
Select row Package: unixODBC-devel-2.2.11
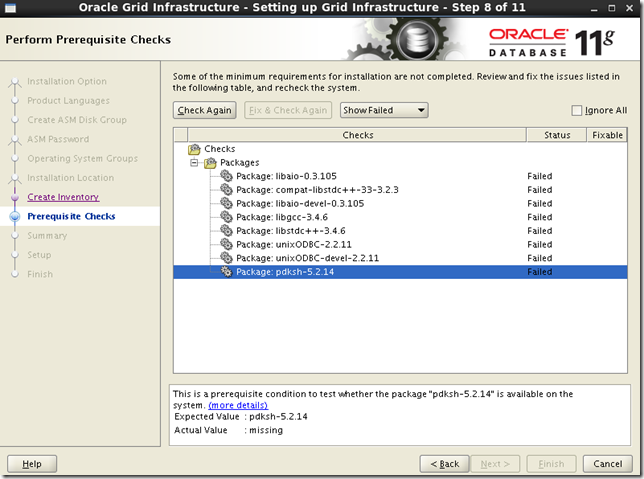tap(400, 258)
